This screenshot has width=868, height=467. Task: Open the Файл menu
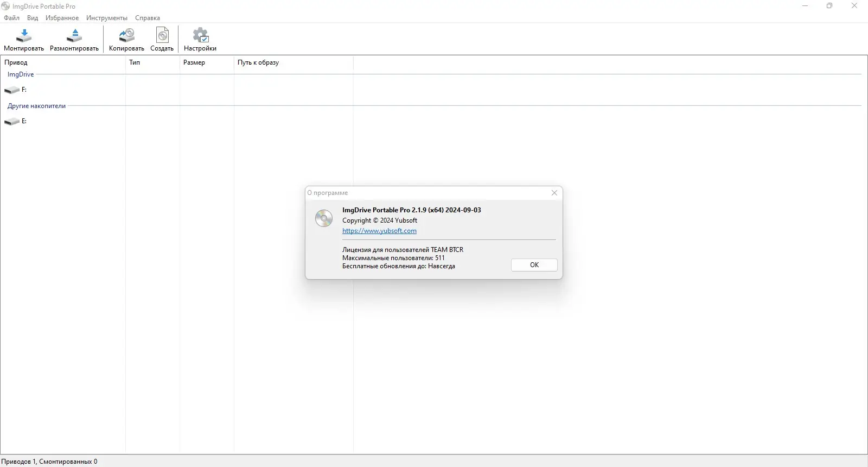[x=11, y=18]
